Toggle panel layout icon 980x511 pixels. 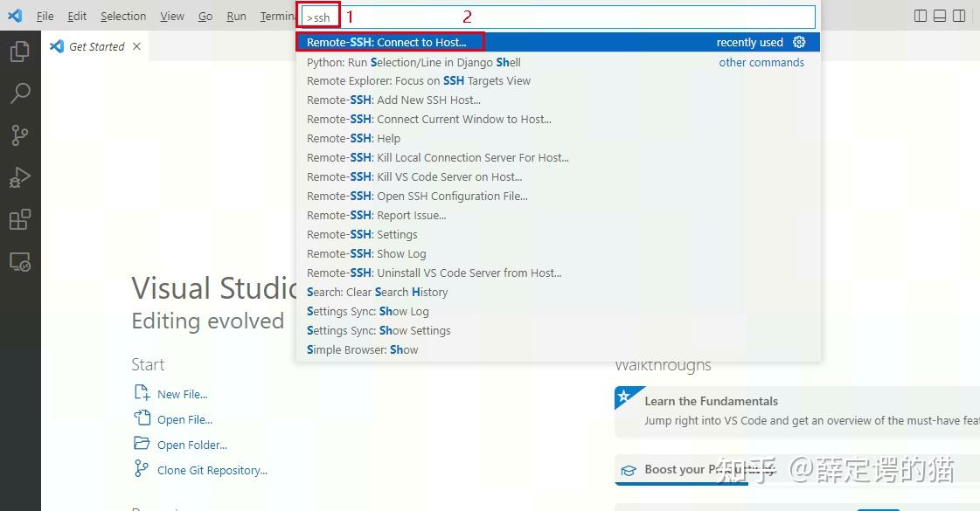tap(940, 16)
